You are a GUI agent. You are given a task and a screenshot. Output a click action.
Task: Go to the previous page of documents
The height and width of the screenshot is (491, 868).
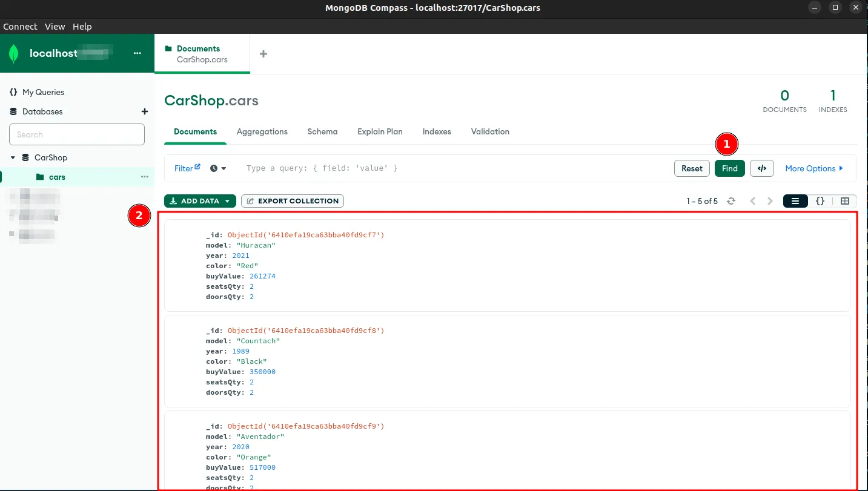click(753, 201)
